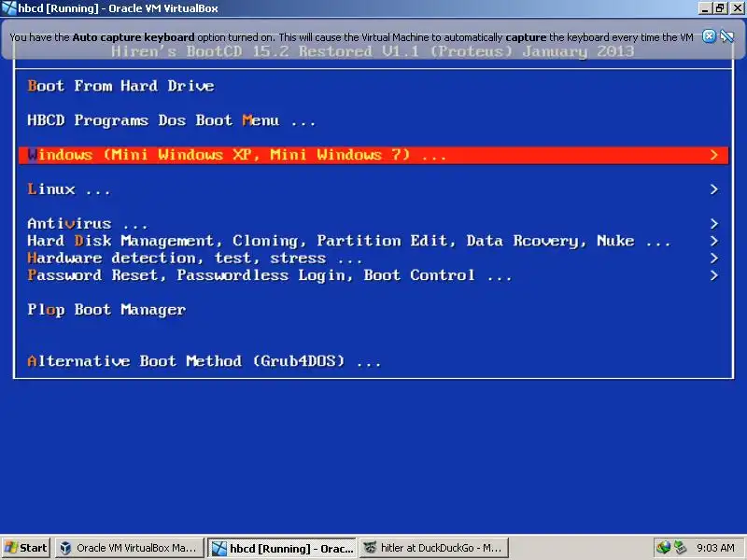Switch to hitler at DuckDuckGo browser taskbar button

pos(434,548)
